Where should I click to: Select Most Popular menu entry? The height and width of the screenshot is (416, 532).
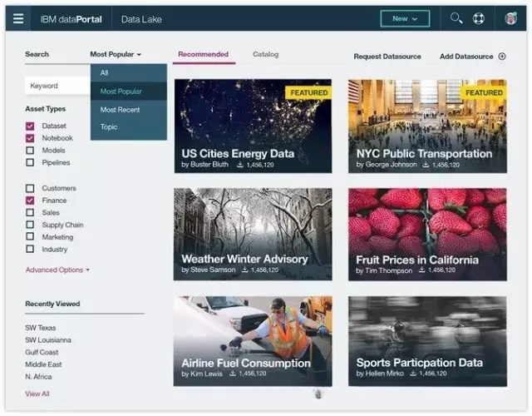point(129,91)
